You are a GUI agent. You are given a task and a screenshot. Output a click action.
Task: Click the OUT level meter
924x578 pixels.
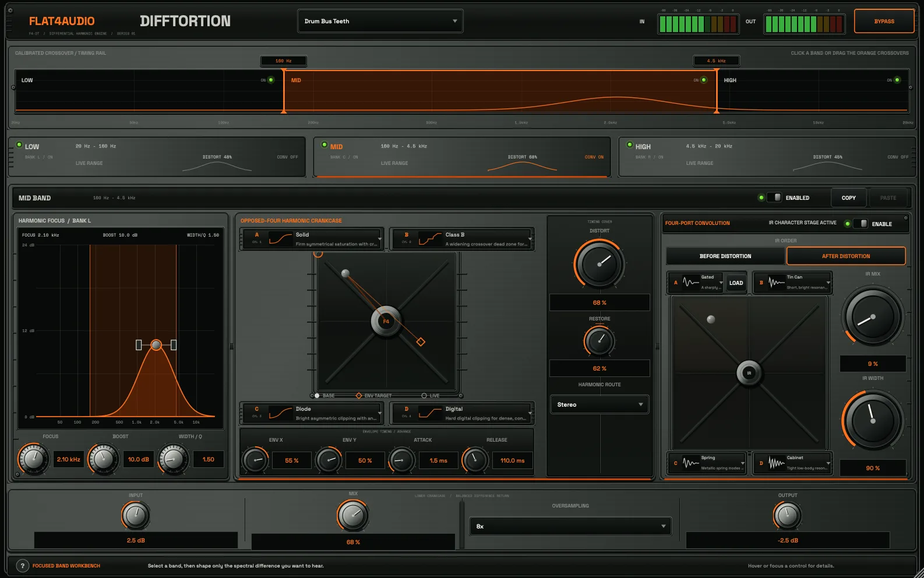[805, 24]
